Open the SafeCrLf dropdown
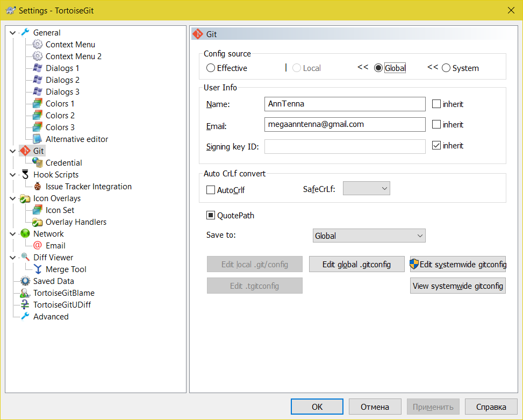 point(366,188)
